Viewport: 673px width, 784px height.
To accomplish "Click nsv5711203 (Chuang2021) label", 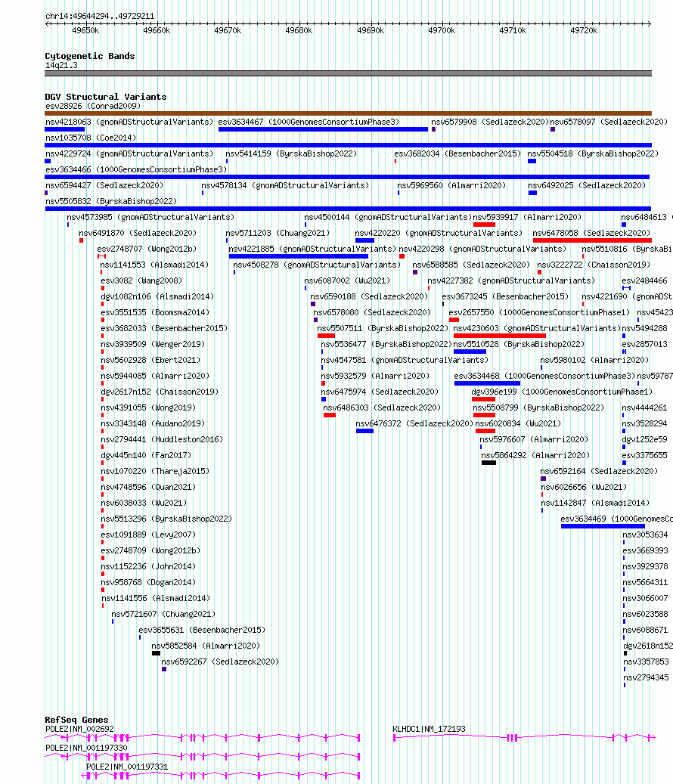I will (x=278, y=234).
